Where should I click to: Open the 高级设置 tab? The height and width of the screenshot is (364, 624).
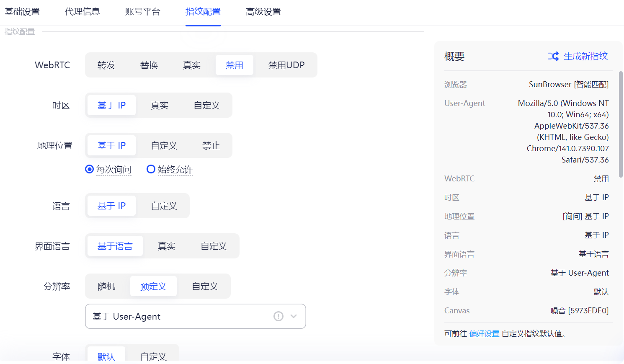[263, 12]
